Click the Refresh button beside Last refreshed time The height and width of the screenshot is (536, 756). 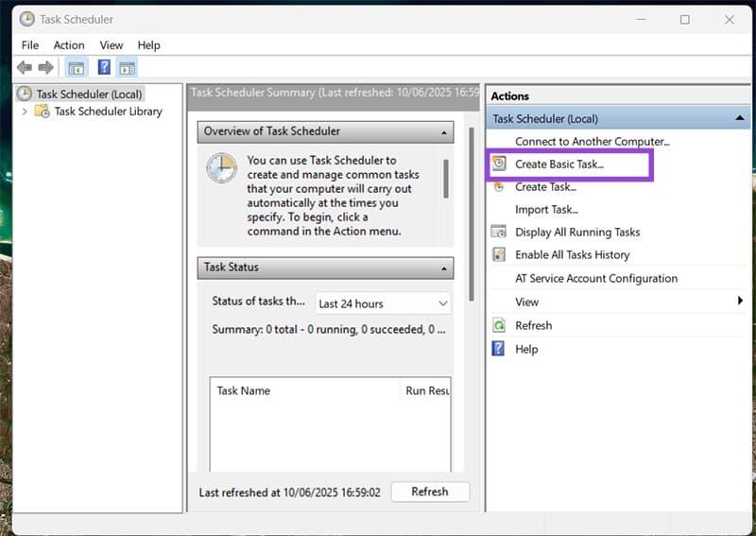[430, 492]
